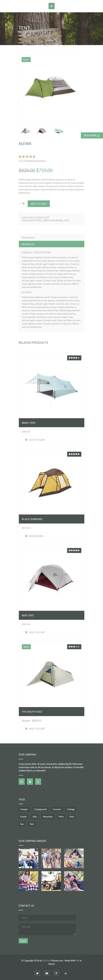The width and height of the screenshot is (103, 980).
Task: Add Alewa tent to cart
Action: (x=39, y=204)
